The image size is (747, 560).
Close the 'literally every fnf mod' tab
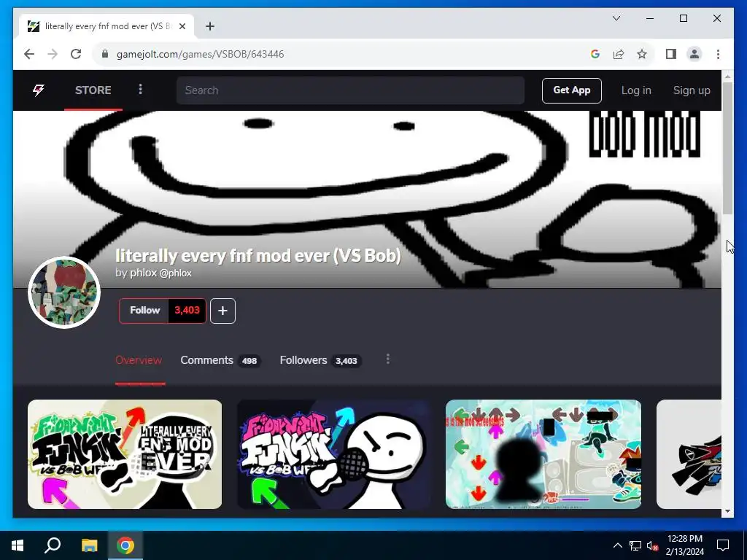(x=182, y=26)
